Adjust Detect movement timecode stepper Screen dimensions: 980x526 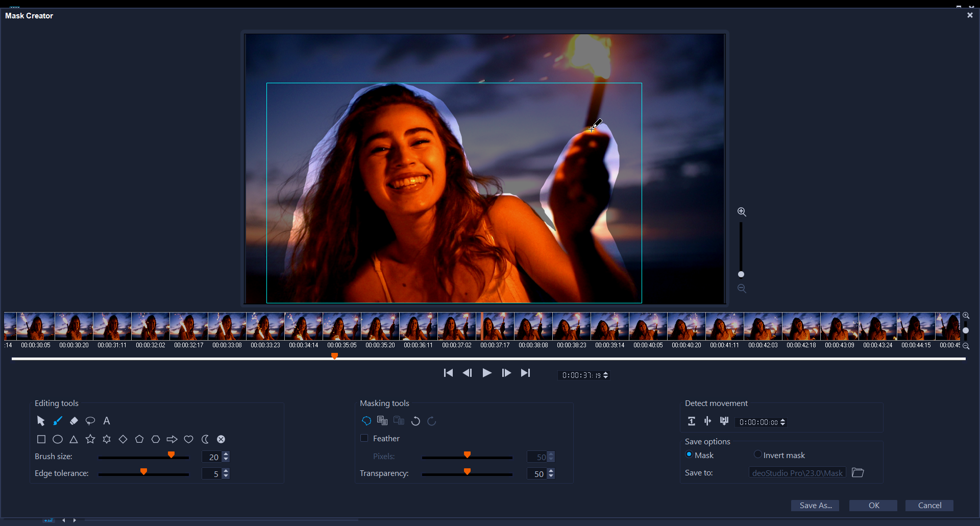783,422
